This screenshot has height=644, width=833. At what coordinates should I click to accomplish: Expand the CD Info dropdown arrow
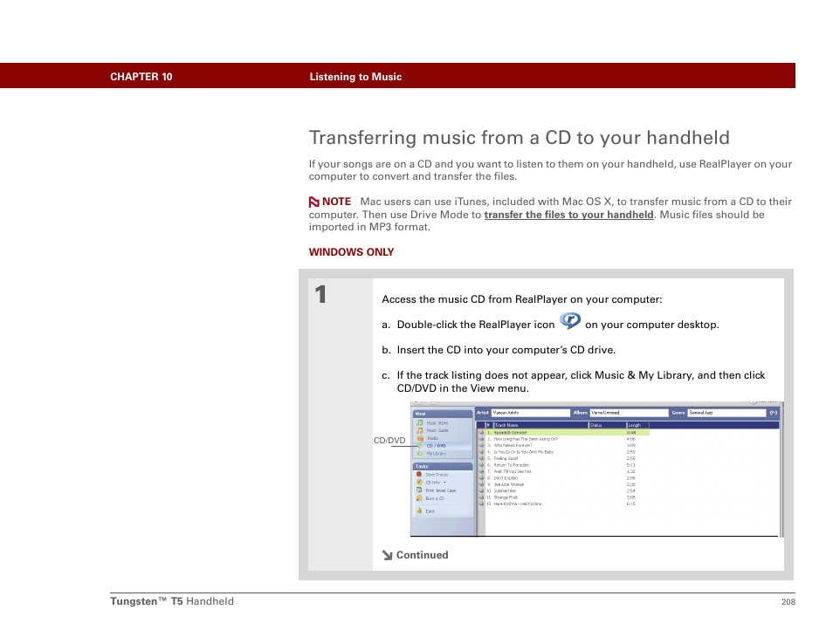444,483
